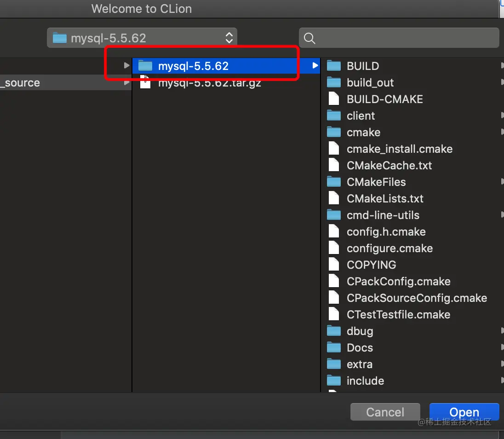The image size is (504, 439).
Task: Click the extra folder icon
Action: coord(334,364)
